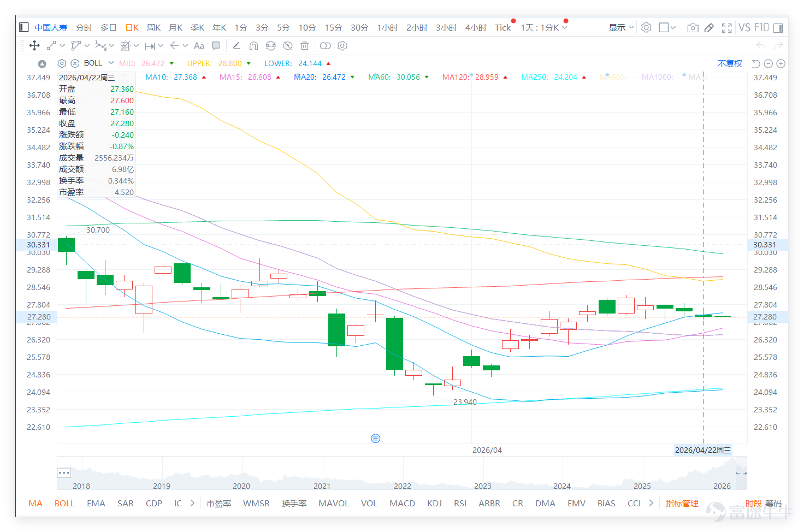Select the chart measurement tool
The width and height of the screenshot is (804, 532).
(125, 46)
